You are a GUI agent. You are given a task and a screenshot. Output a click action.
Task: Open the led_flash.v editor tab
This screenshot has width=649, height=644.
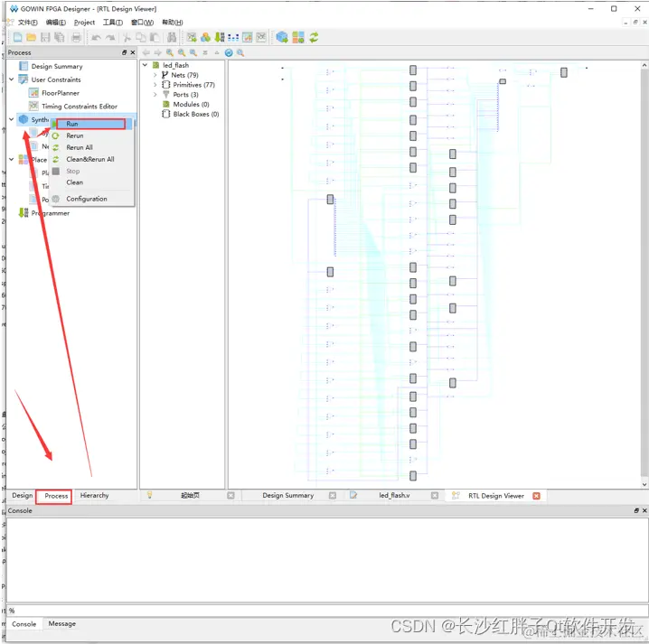(x=394, y=496)
